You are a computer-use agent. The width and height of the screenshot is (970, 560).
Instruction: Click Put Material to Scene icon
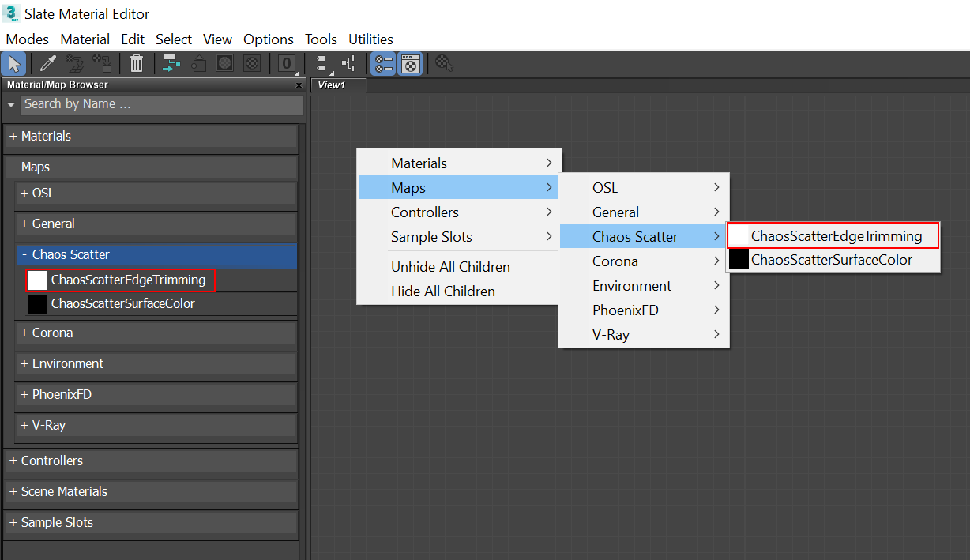pyautogui.click(x=75, y=64)
